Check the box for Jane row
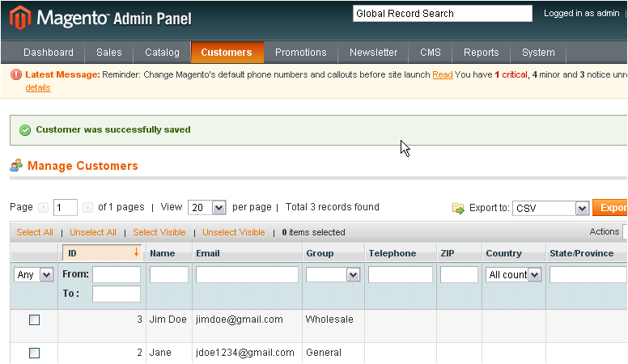This screenshot has height=364, width=628. coord(35,353)
